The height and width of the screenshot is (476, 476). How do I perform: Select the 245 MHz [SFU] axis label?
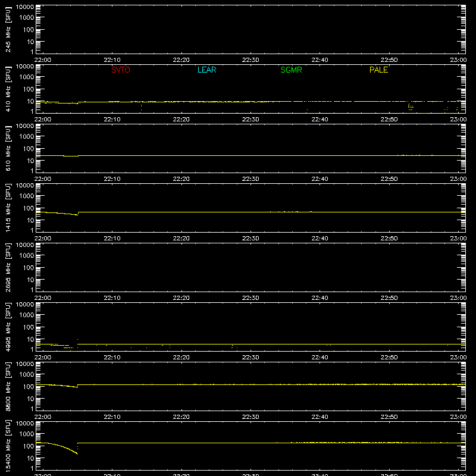(x=8, y=30)
